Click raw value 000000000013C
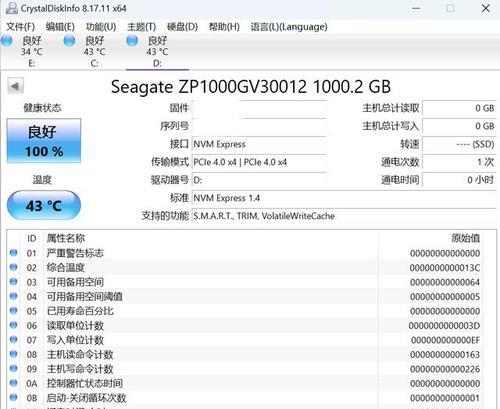Screen dimensions: 500x409 445,268
